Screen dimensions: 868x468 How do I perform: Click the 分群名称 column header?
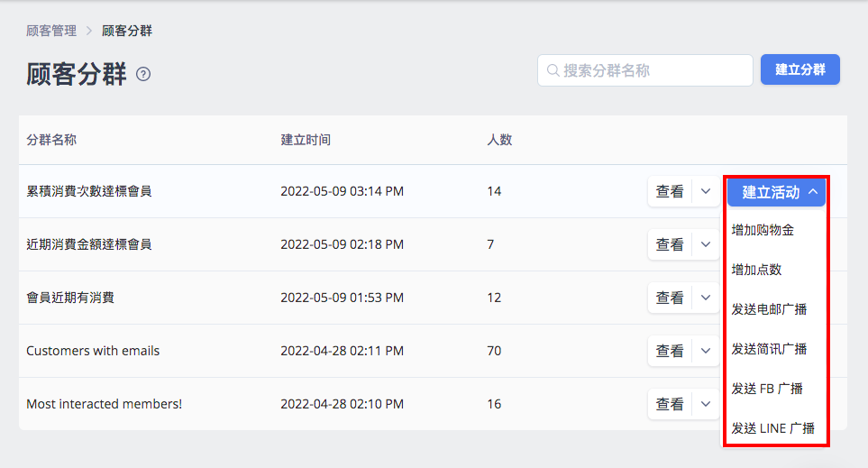[x=51, y=140]
